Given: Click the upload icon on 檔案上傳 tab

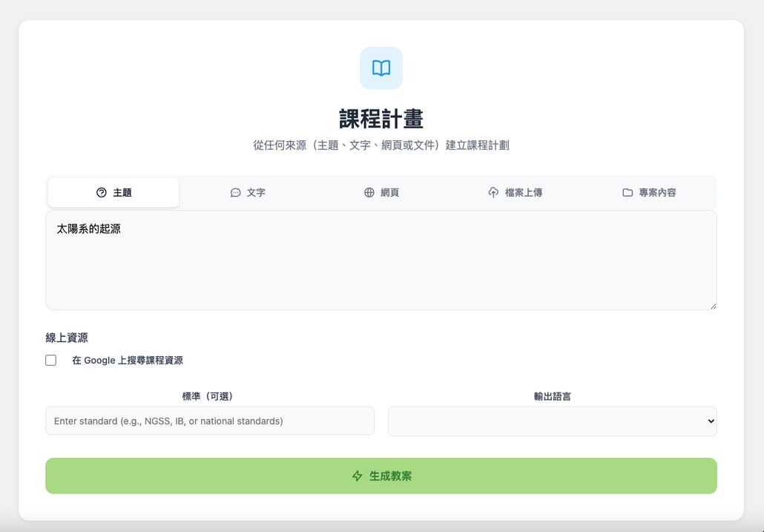Looking at the screenshot, I should (x=493, y=192).
